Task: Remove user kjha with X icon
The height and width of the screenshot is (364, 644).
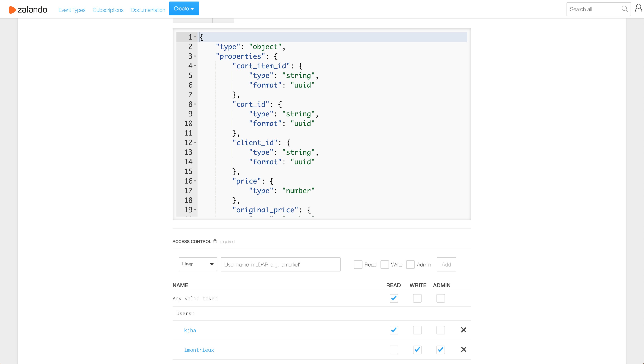Action: pyautogui.click(x=464, y=330)
